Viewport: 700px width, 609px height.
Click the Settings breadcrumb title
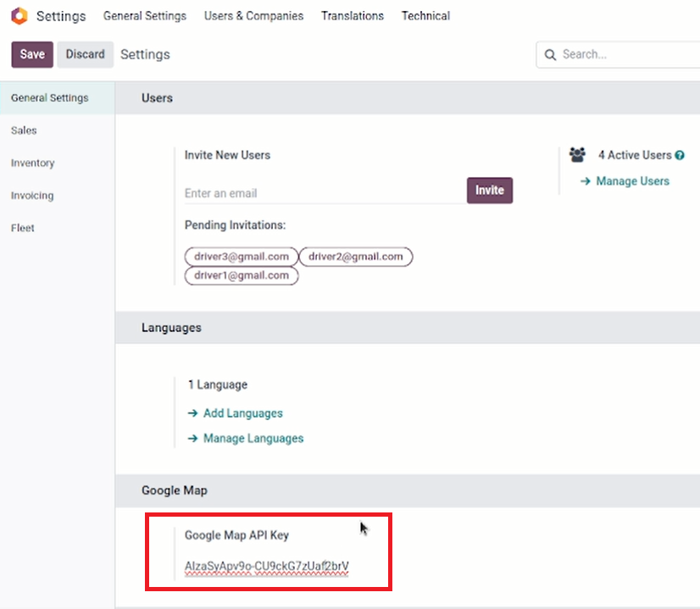point(145,54)
